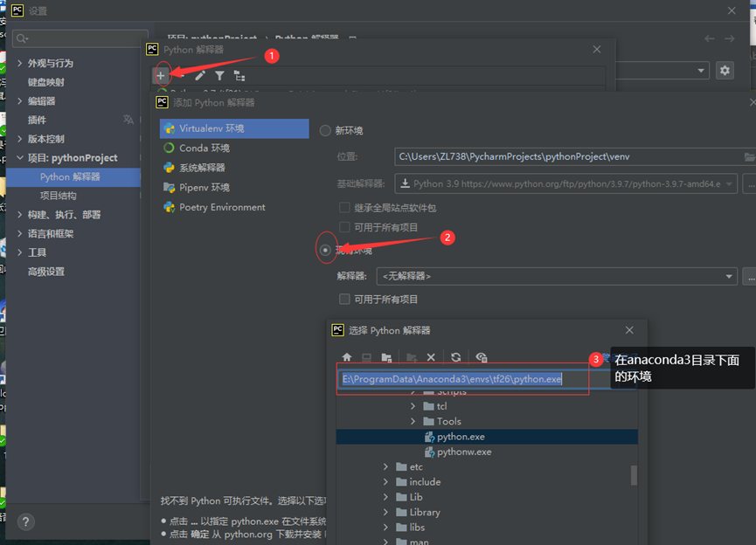Click the Settings search field

[x=80, y=38]
